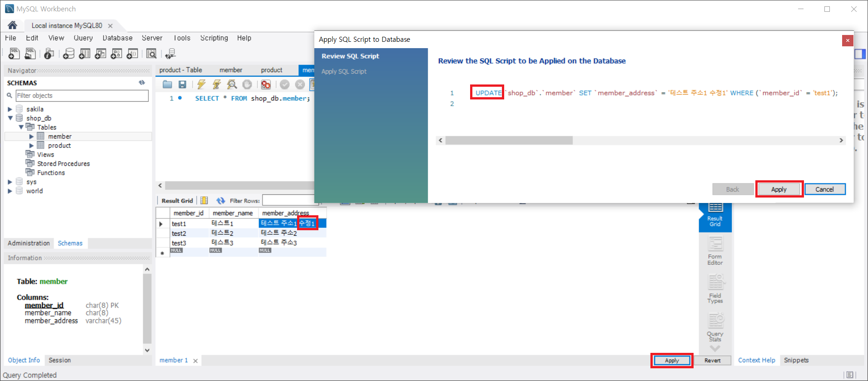Select Functions tree item
Image resolution: width=868 pixels, height=381 pixels.
tap(51, 173)
